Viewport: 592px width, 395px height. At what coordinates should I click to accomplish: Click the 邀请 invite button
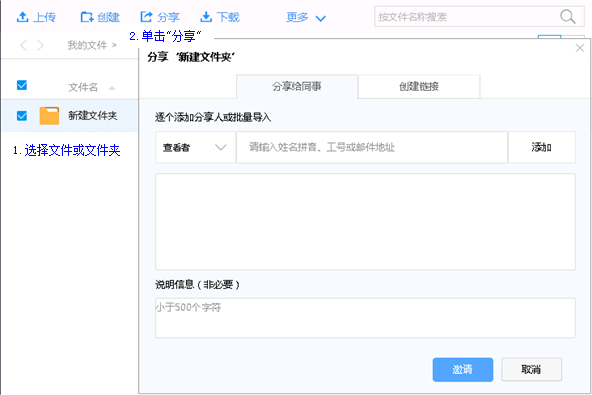(x=463, y=369)
